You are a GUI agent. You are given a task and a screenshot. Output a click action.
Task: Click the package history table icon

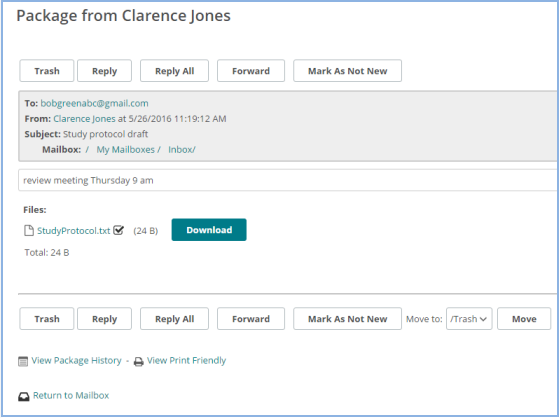tap(23, 361)
